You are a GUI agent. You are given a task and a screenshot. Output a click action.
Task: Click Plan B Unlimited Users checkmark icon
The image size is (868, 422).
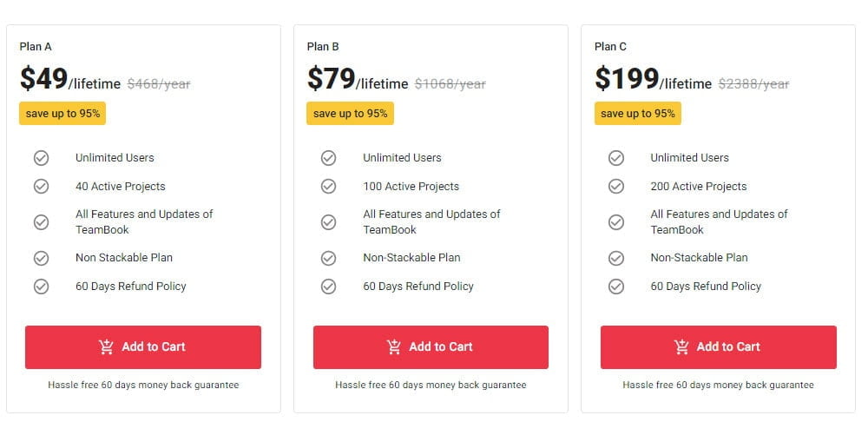328,158
